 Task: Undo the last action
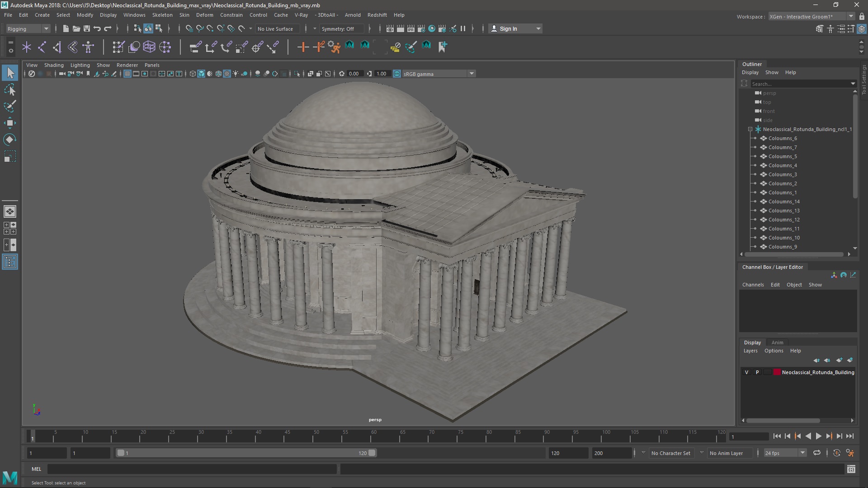(97, 28)
